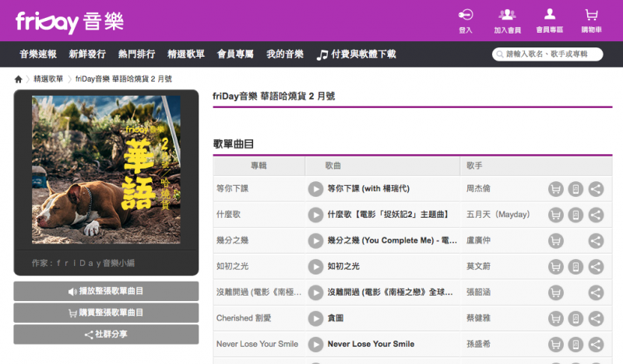The height and width of the screenshot is (364, 623).
Task: Open album link 等你下課
Action: [232, 188]
